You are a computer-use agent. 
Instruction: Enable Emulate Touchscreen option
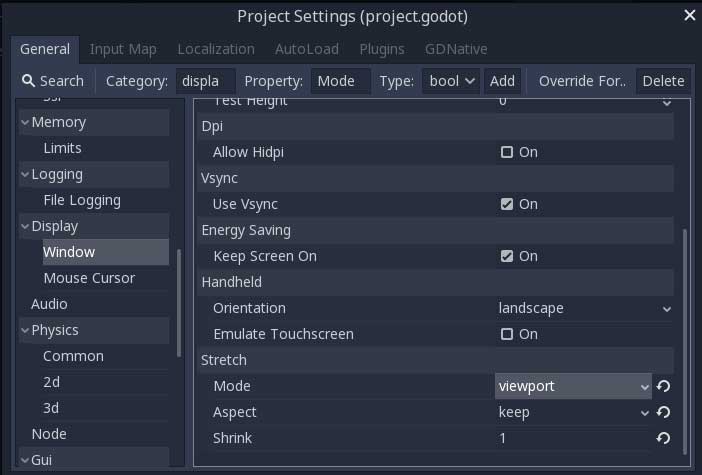[507, 334]
